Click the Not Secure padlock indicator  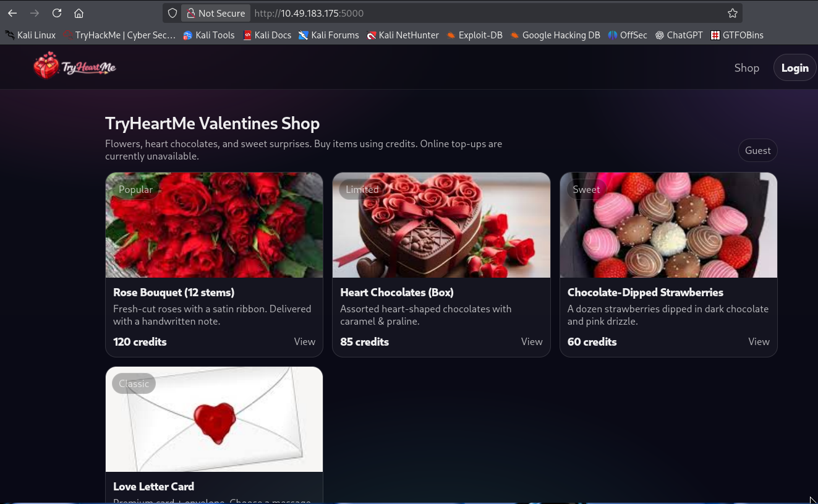coord(216,13)
